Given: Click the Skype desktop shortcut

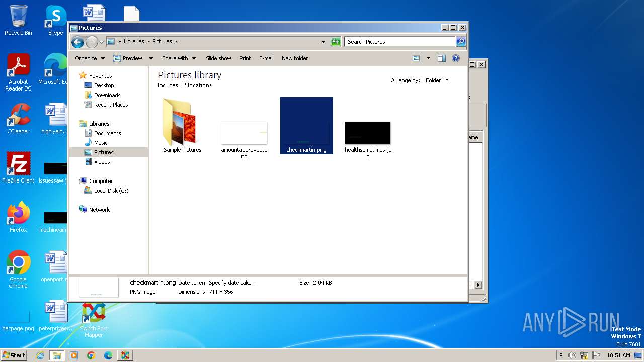Looking at the screenshot, I should click(x=55, y=20).
